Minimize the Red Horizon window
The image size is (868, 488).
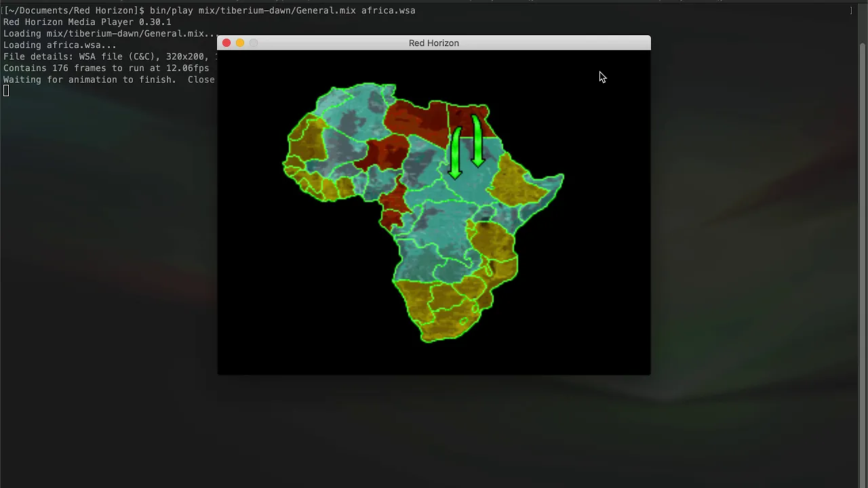click(x=240, y=43)
